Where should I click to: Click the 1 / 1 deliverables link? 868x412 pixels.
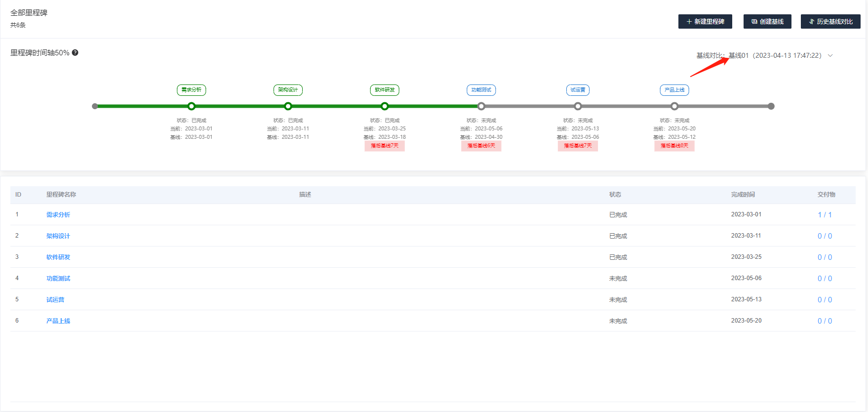[825, 215]
